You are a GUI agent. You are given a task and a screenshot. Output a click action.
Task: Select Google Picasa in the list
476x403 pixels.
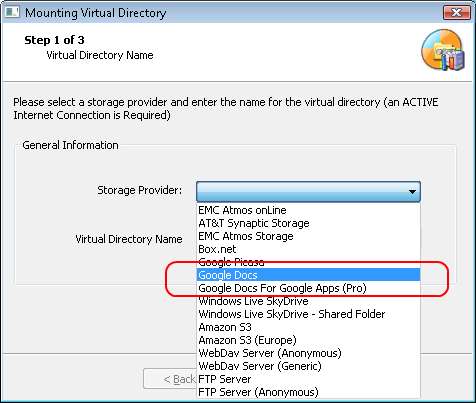(x=308, y=262)
